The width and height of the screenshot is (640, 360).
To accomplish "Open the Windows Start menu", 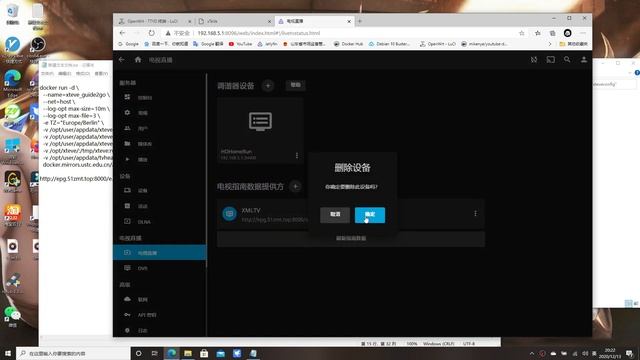I will (x=8, y=353).
